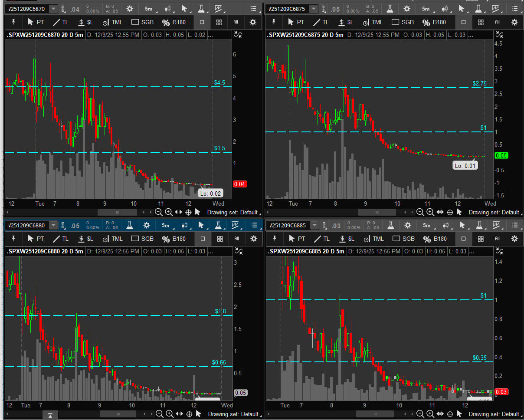Toggle the grid layout view in C6880 drawing bar
The height and width of the screenshot is (420, 524).
tap(219, 239)
